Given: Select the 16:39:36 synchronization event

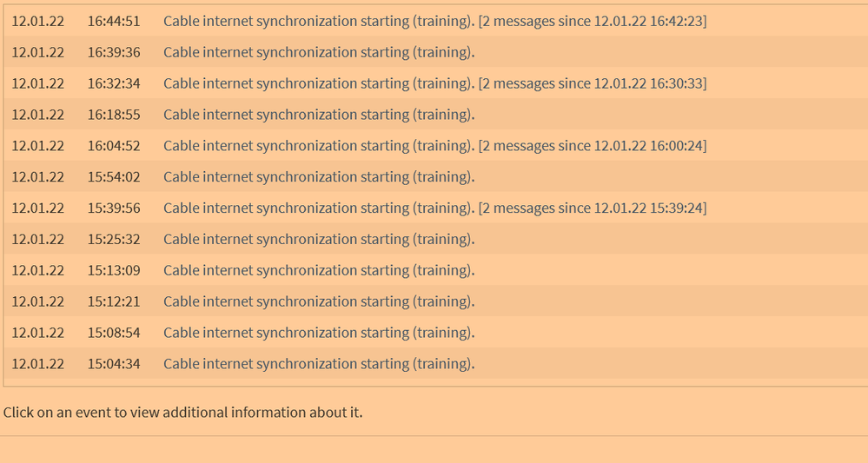Looking at the screenshot, I should [319, 52].
